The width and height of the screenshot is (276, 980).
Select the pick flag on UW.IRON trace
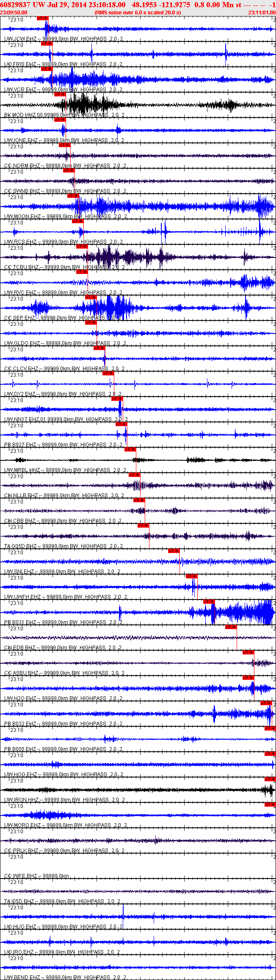270,779
